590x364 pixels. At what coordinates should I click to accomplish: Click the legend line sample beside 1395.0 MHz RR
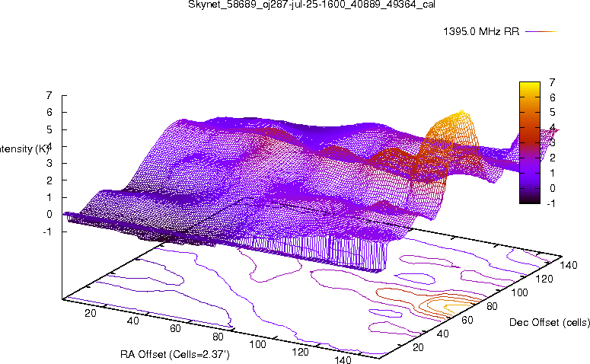(541, 32)
